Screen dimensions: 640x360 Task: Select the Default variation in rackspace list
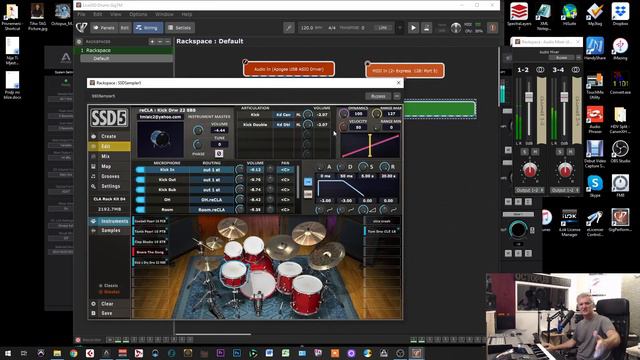point(127,58)
